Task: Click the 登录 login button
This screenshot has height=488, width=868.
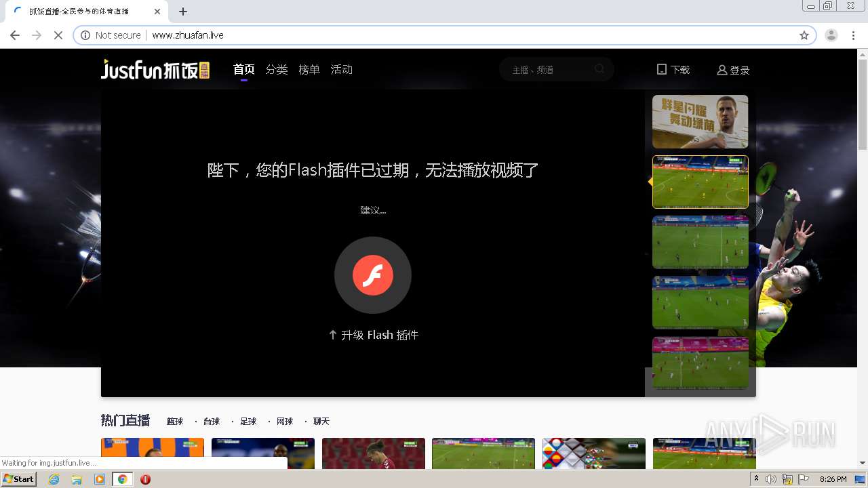Action: click(733, 70)
